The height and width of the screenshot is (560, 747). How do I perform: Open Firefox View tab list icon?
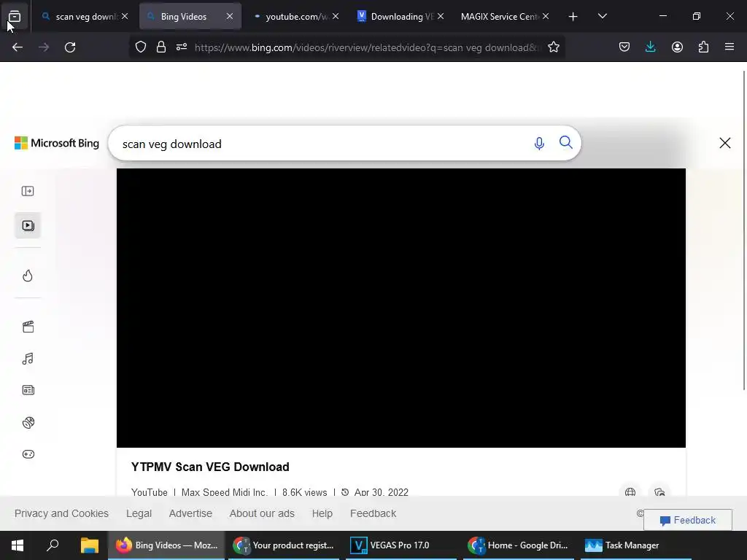pyautogui.click(x=15, y=16)
